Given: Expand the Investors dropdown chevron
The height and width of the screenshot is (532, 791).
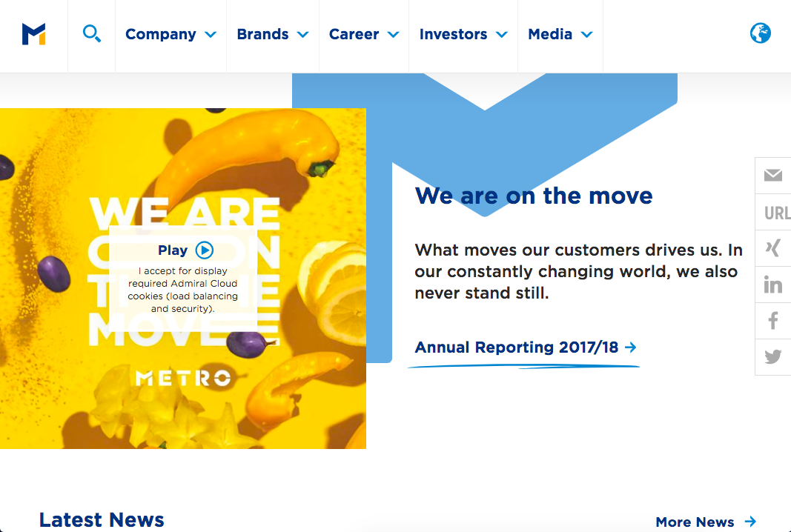Looking at the screenshot, I should pyautogui.click(x=501, y=35).
